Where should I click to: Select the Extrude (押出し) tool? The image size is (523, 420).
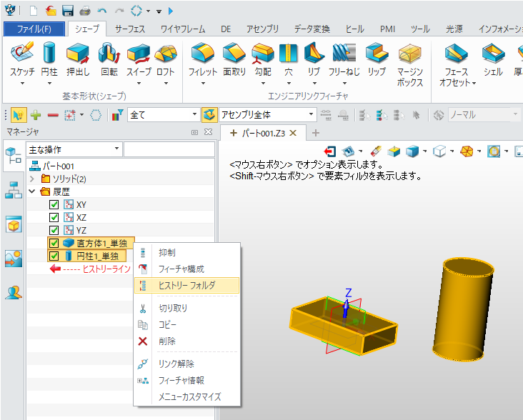tap(78, 59)
